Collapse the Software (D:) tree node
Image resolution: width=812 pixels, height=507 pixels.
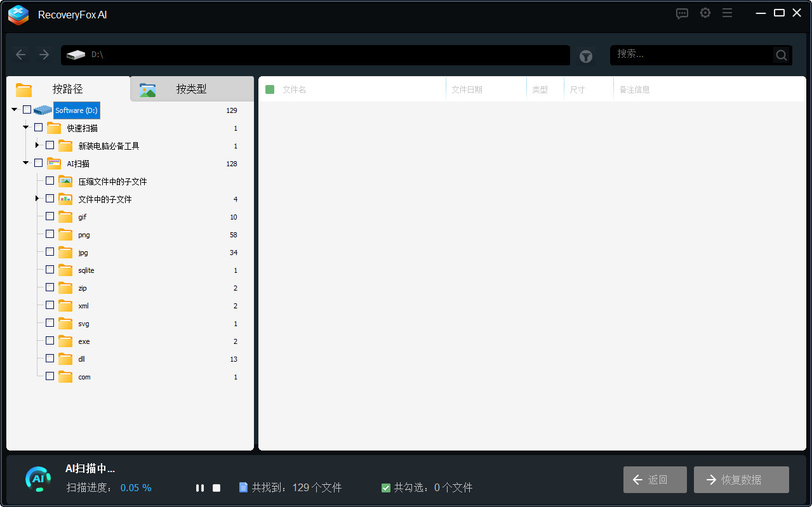point(14,109)
